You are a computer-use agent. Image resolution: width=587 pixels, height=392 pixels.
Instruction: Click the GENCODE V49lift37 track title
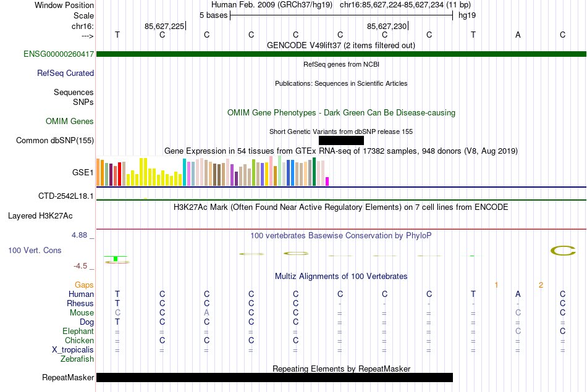pos(340,45)
